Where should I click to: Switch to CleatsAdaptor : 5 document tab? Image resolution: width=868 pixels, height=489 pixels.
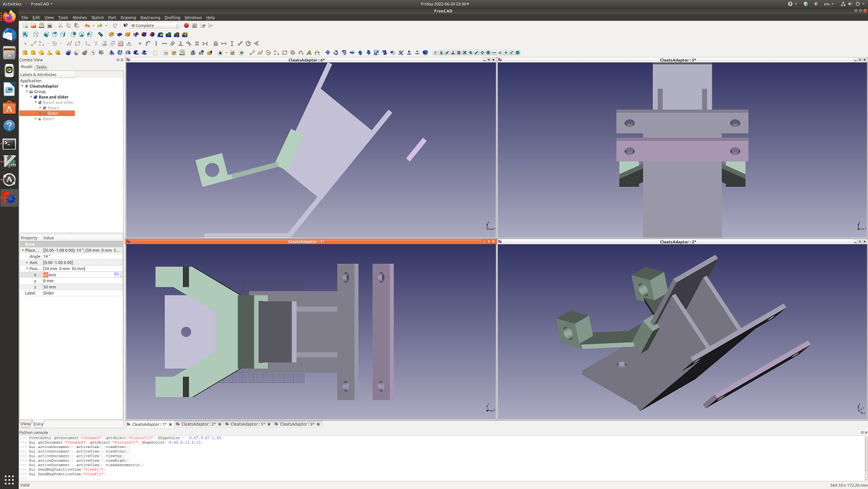[247, 424]
